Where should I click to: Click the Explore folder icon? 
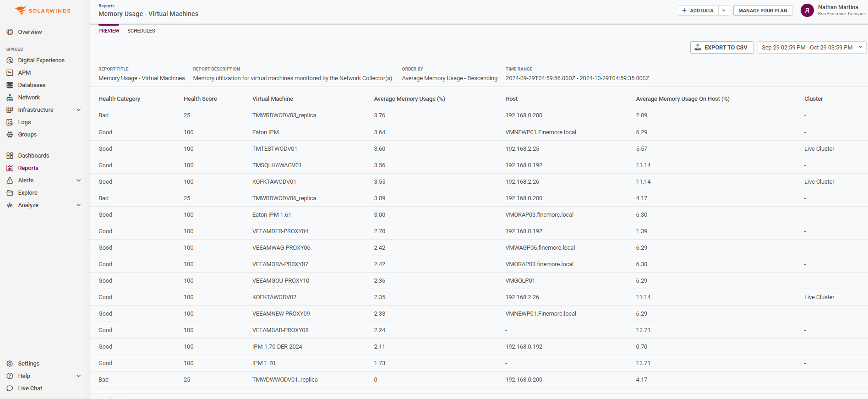pyautogui.click(x=10, y=193)
